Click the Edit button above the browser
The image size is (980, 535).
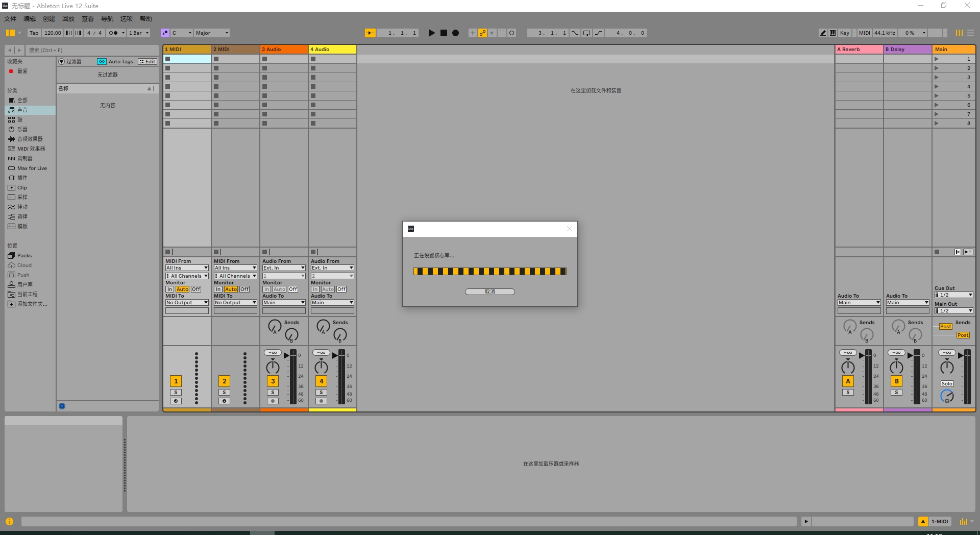(x=147, y=61)
